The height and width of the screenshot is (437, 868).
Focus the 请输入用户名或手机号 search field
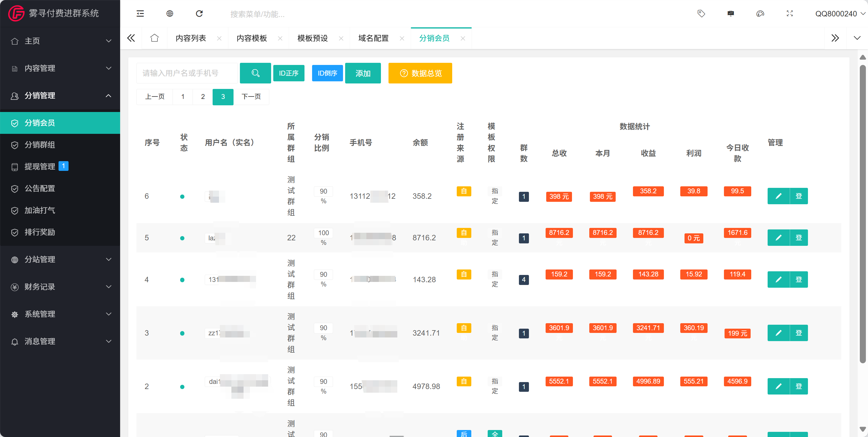(x=187, y=73)
